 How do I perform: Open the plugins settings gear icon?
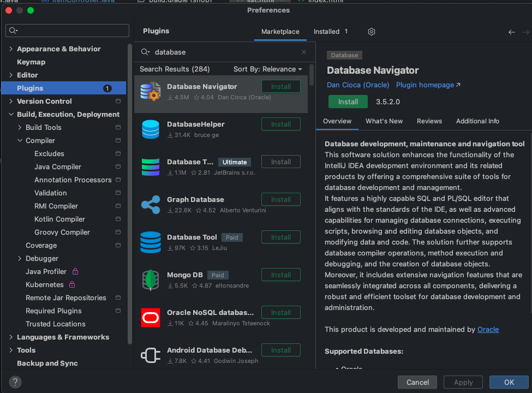372,32
